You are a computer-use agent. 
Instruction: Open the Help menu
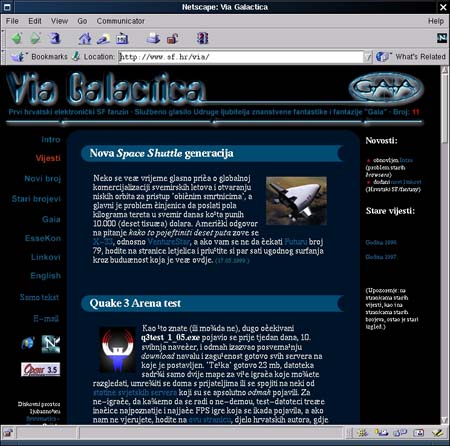coord(436,21)
